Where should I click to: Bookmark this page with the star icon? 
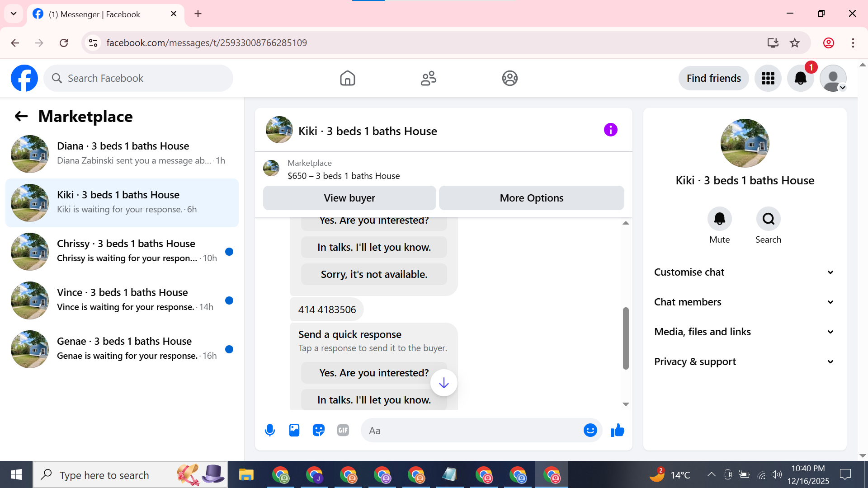pyautogui.click(x=794, y=43)
